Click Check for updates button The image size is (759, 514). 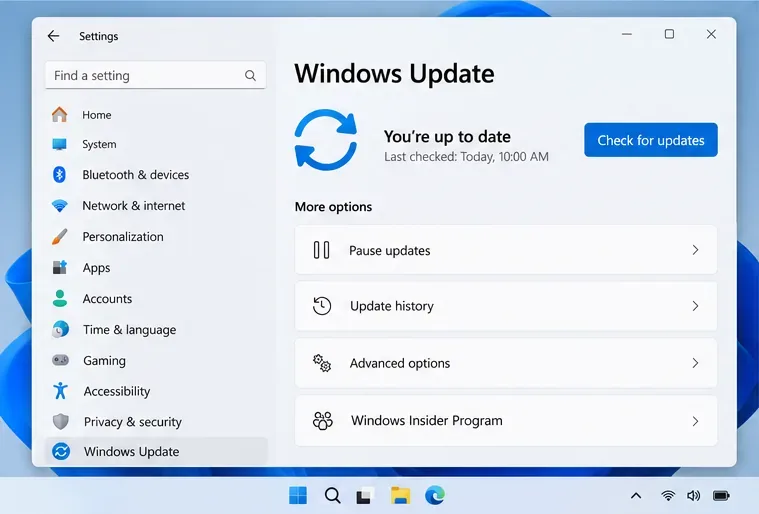(651, 140)
